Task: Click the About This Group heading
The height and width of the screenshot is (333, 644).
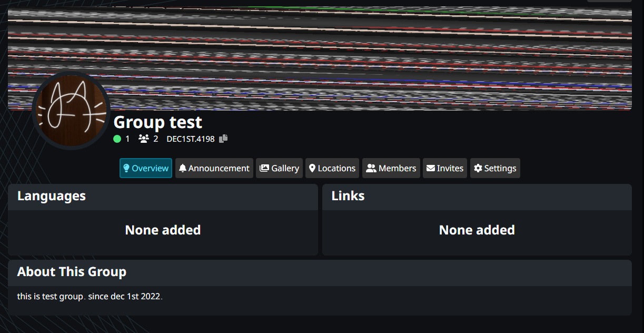Action: coord(72,272)
